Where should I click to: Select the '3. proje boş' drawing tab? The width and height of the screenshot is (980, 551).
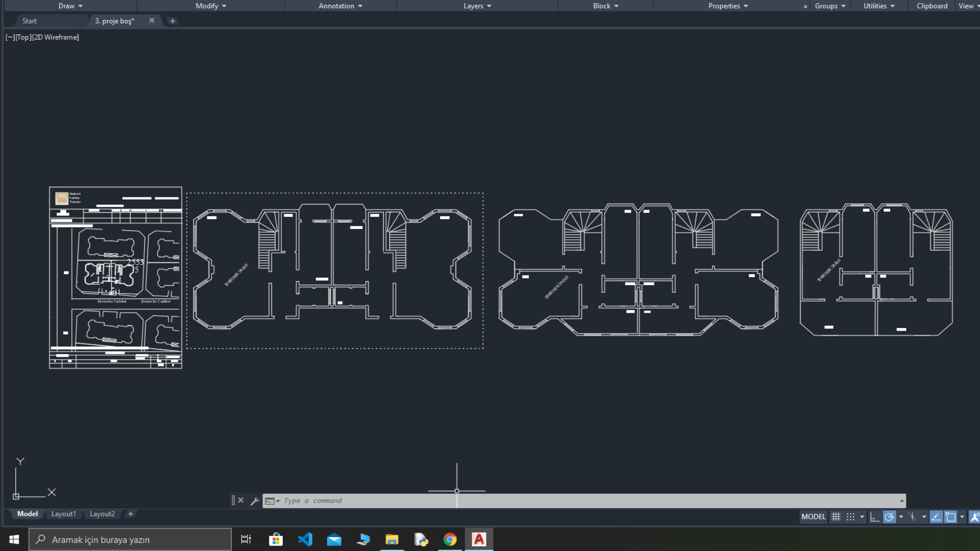(114, 21)
